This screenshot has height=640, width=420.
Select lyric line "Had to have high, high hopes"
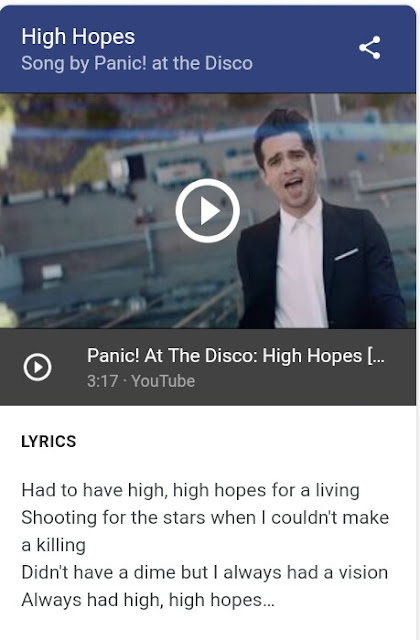pos(190,490)
